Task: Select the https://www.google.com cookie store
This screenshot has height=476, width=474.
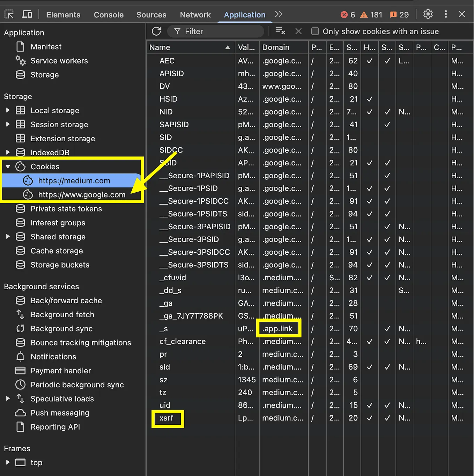Action: pyautogui.click(x=82, y=195)
